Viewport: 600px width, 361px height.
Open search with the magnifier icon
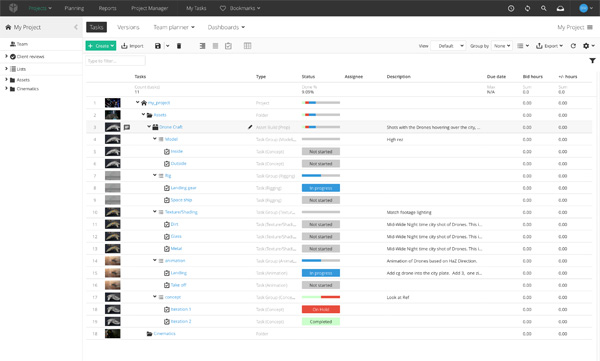543,8
